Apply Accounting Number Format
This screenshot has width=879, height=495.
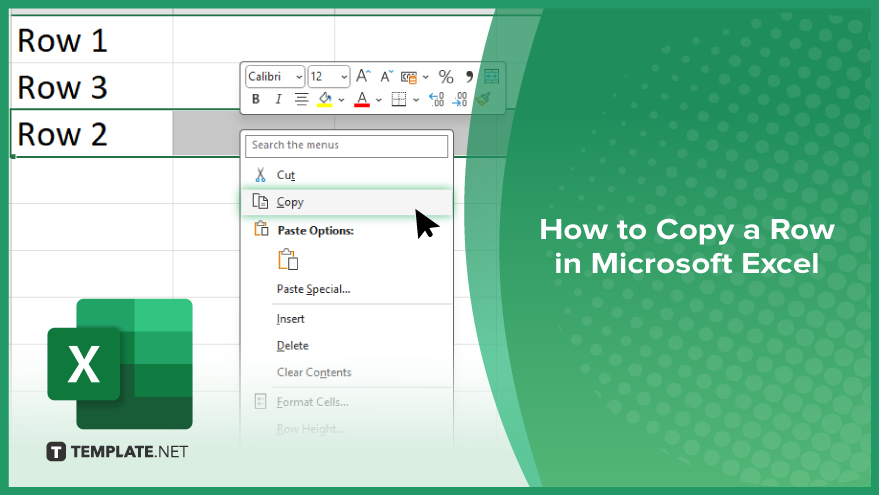pos(409,77)
